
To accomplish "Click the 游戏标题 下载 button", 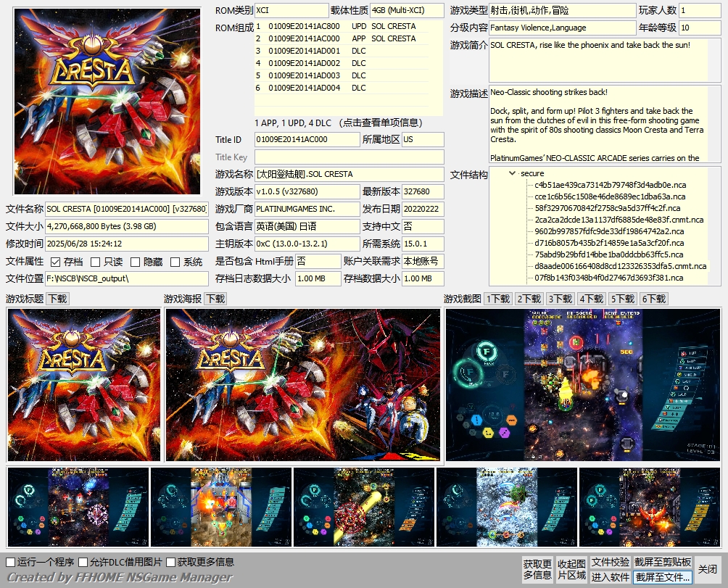I will click(x=58, y=299).
